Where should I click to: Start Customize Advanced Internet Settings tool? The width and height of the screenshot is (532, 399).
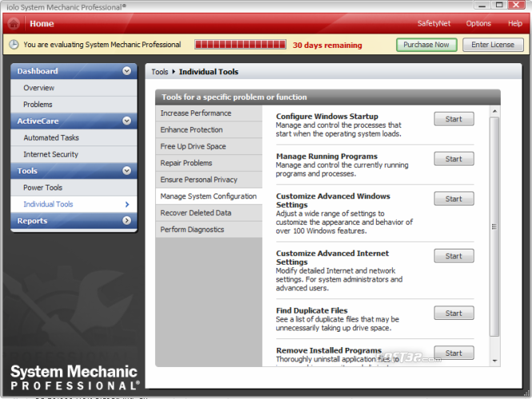[x=454, y=257]
